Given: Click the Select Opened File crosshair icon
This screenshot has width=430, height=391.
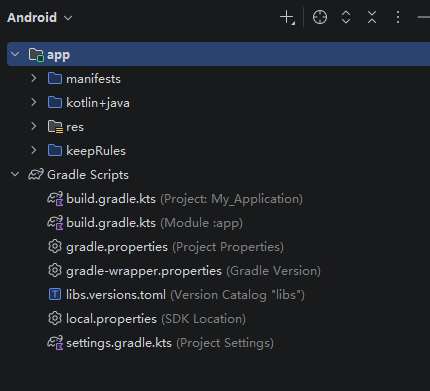Looking at the screenshot, I should tap(320, 17).
